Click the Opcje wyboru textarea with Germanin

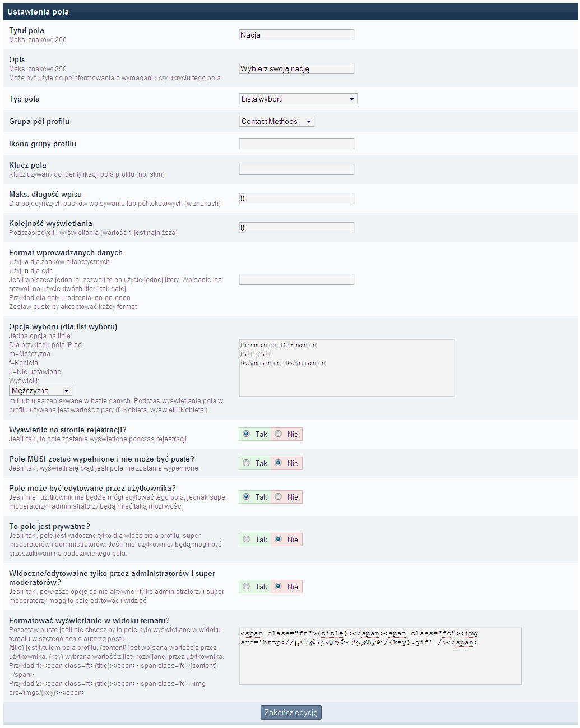tap(346, 368)
